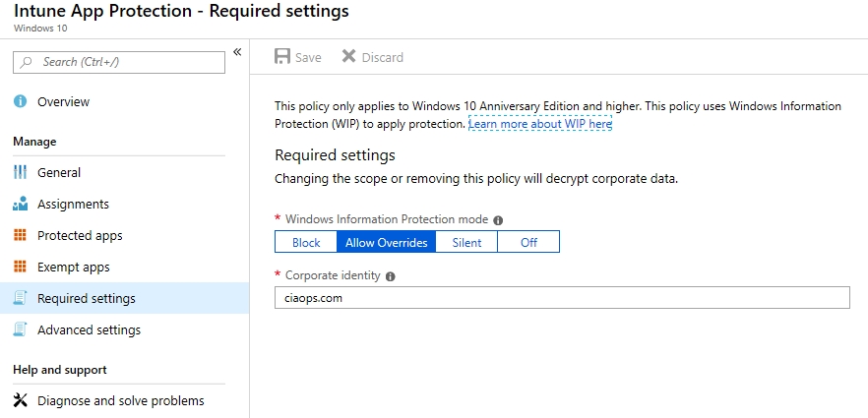The width and height of the screenshot is (868, 418).
Task: Turn protection mode Off
Action: pyautogui.click(x=528, y=243)
